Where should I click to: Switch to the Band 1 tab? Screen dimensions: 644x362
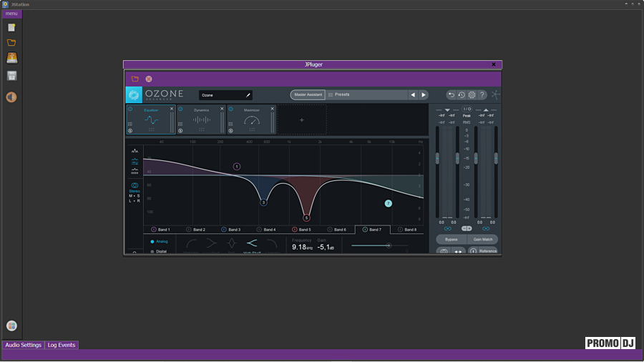pos(160,230)
